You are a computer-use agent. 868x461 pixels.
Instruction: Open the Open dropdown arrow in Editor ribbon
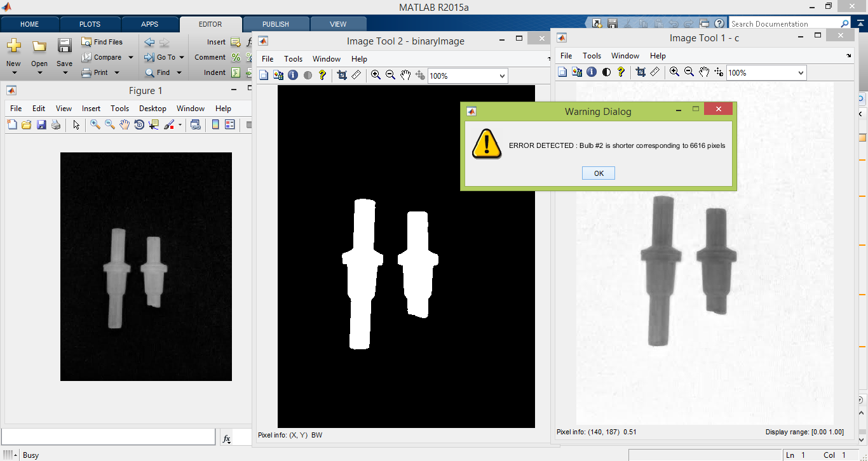pos(39,72)
